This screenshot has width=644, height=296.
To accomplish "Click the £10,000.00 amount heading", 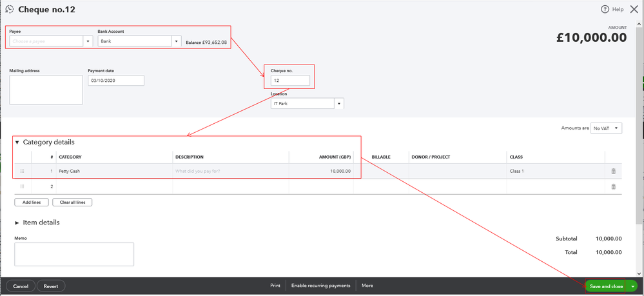I will point(591,38).
